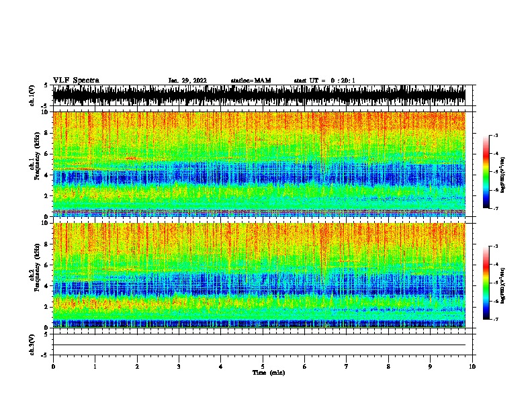Click time axis tick label '0'
This screenshot has height=411, width=532.
[53, 367]
